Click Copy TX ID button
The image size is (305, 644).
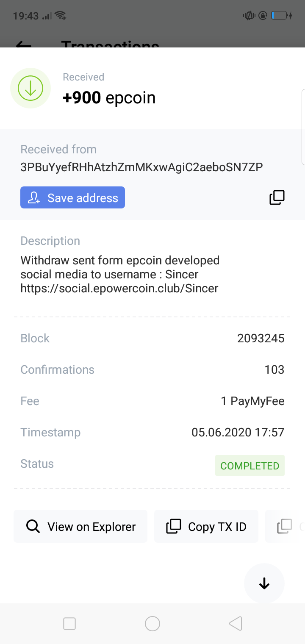(206, 526)
